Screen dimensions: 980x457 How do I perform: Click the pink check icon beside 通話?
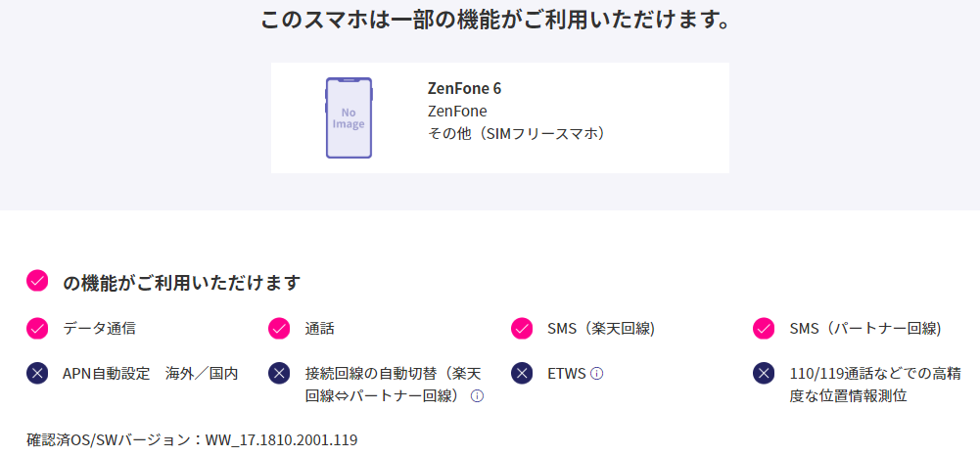click(279, 329)
